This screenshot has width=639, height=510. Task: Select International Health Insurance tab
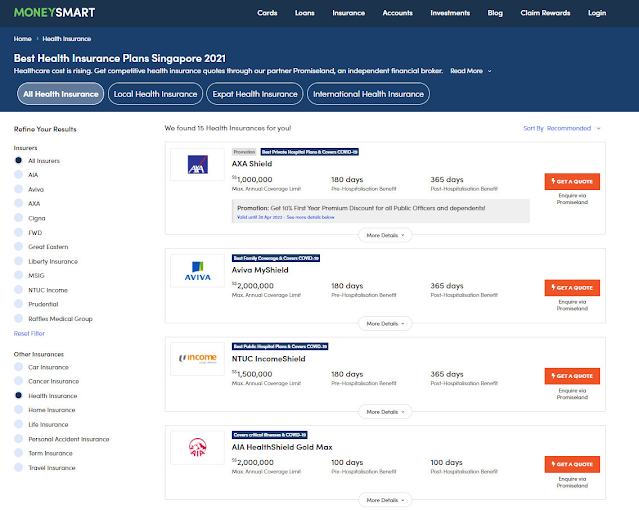point(368,94)
